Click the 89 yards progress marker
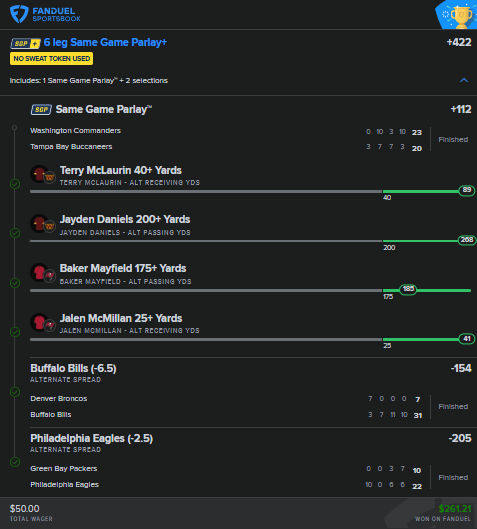Screen dimensions: 477x529 pos(467,190)
